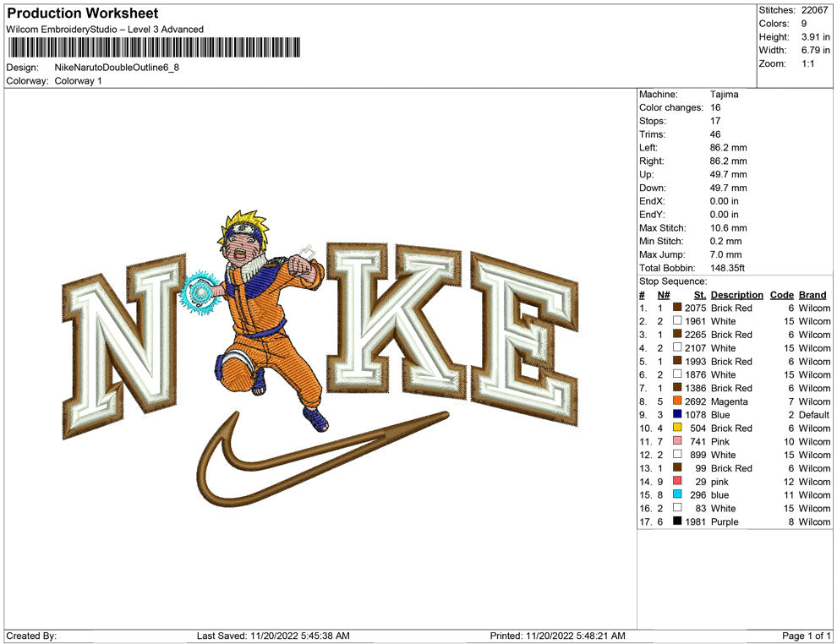Click the Total Bobbin value 148.35ft
The width and height of the screenshot is (837, 644).
tap(727, 268)
